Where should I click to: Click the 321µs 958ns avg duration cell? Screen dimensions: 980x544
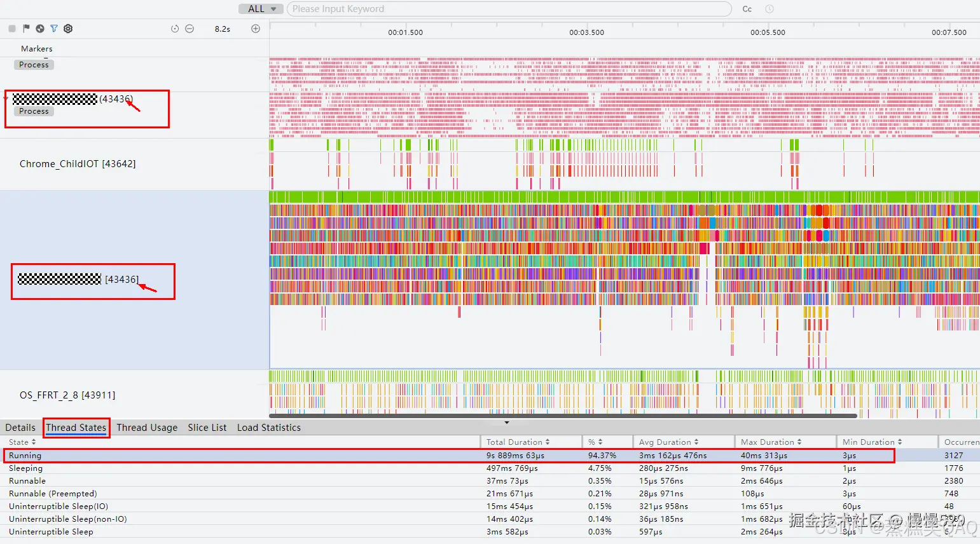click(663, 507)
